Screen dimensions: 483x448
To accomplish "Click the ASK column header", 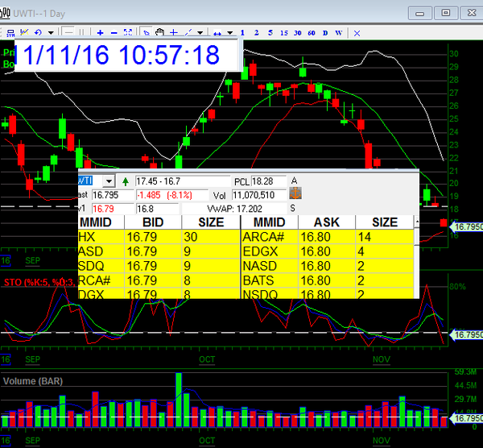I will point(326,222).
